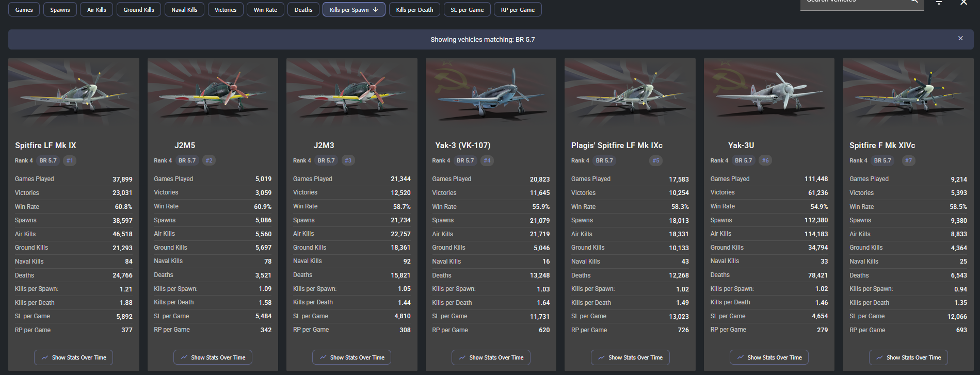
Task: Click Yak-3U Games Played value 111,448
Action: (x=816, y=179)
